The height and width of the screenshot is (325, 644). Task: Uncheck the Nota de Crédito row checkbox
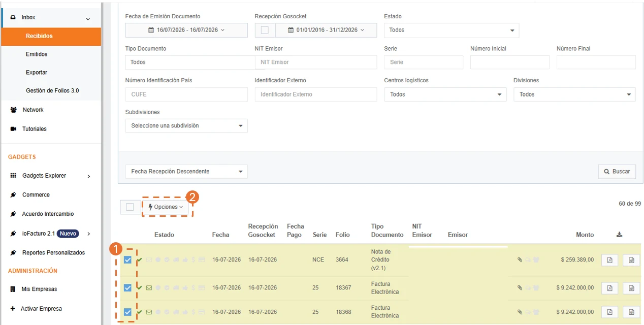point(127,260)
